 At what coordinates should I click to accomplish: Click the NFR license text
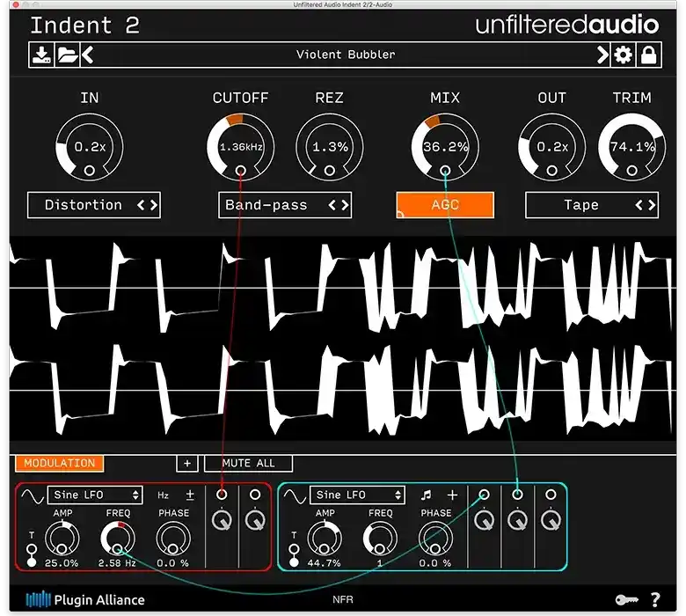tap(343, 600)
